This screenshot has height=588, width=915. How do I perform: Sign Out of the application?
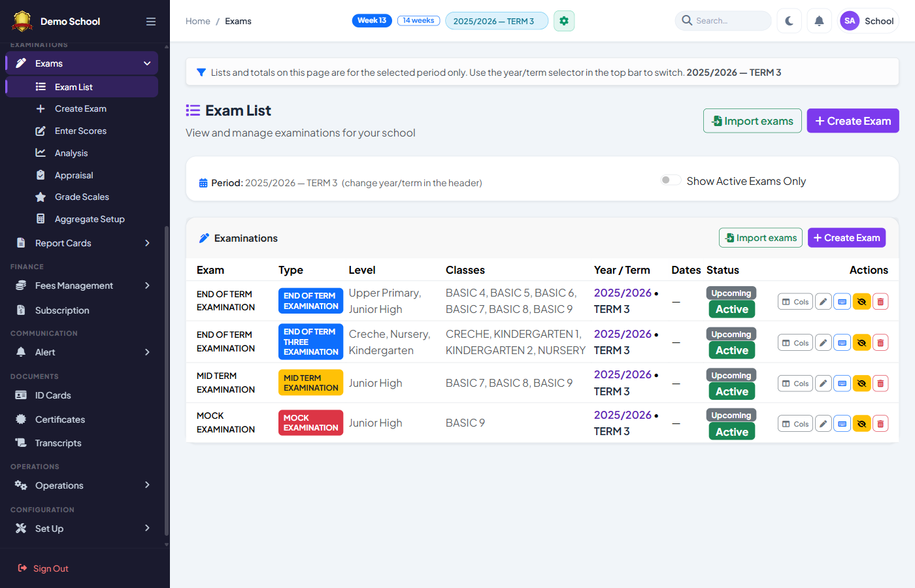pyautogui.click(x=43, y=568)
